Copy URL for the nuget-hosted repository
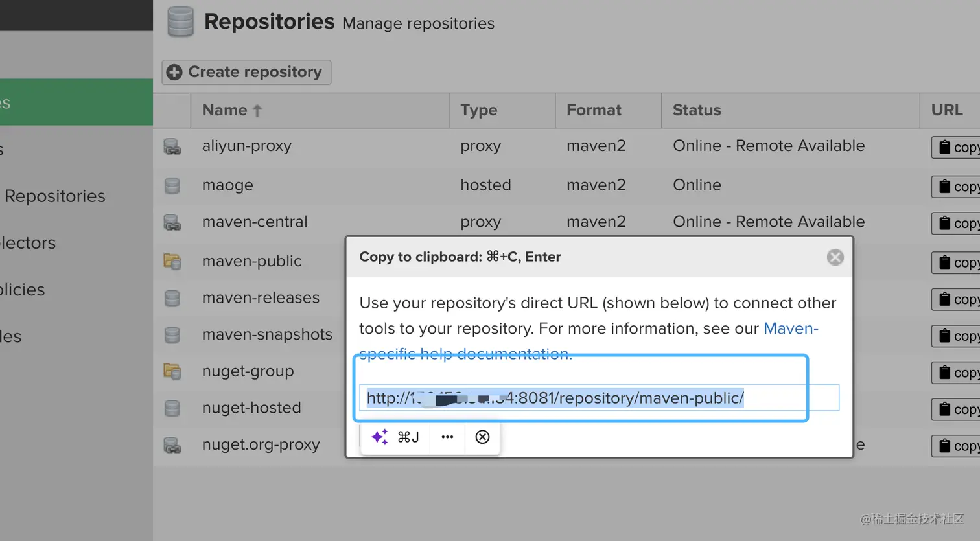The image size is (980, 541). (957, 409)
